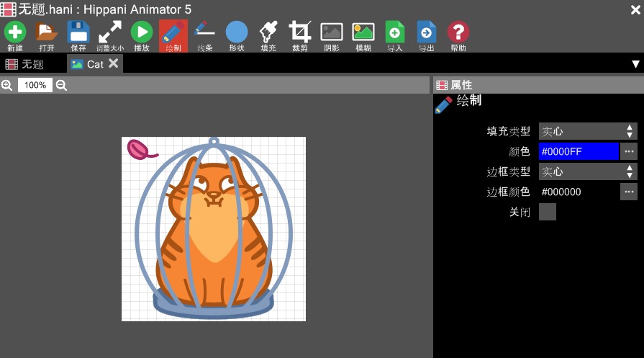644x358 pixels.
Task: Choose the Shape (形状) tool
Action: (x=237, y=35)
